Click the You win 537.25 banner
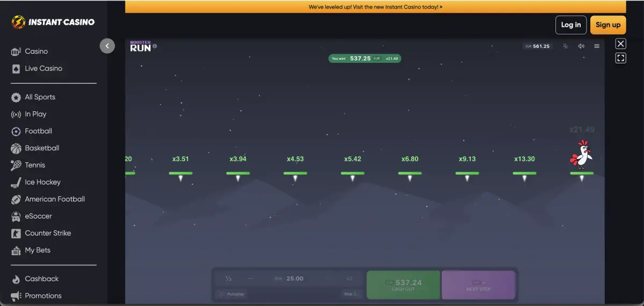Viewport: 644px width, 306px height. click(x=365, y=59)
